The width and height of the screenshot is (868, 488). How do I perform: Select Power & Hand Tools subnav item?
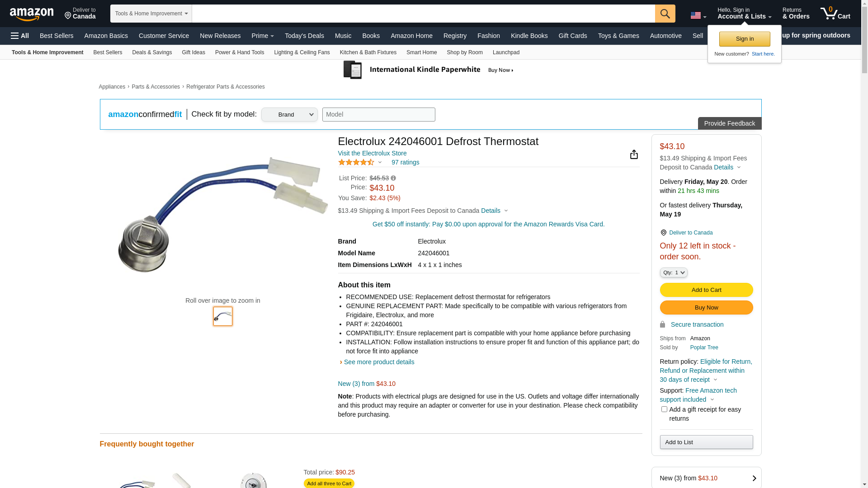pos(240,52)
